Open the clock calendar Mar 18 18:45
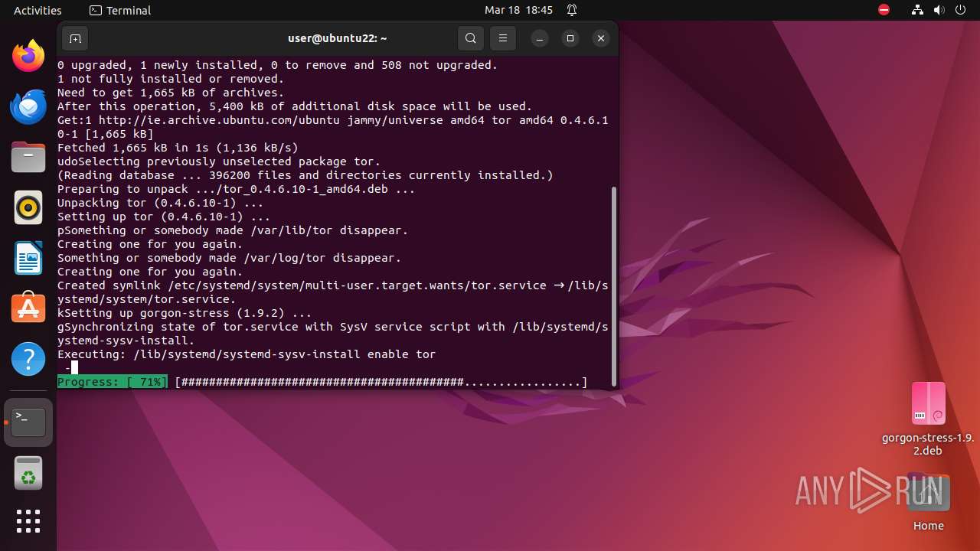Viewport: 980px width, 551px height. tap(518, 10)
